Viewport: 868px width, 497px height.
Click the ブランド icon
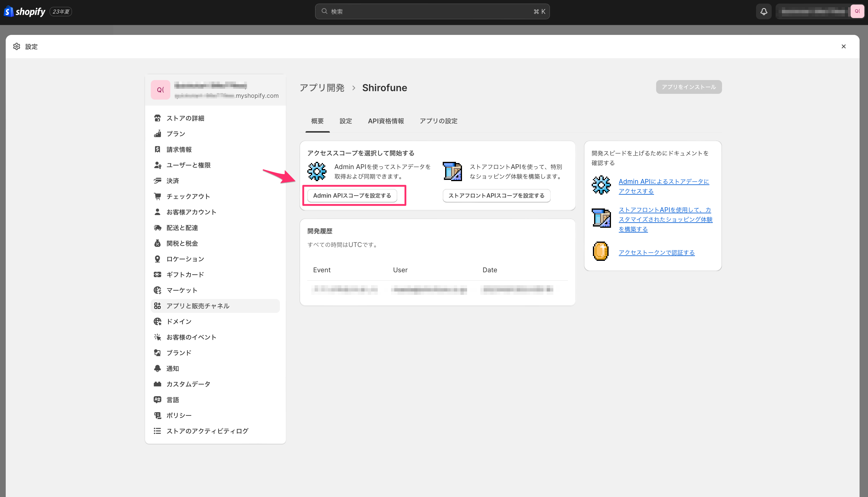click(157, 353)
